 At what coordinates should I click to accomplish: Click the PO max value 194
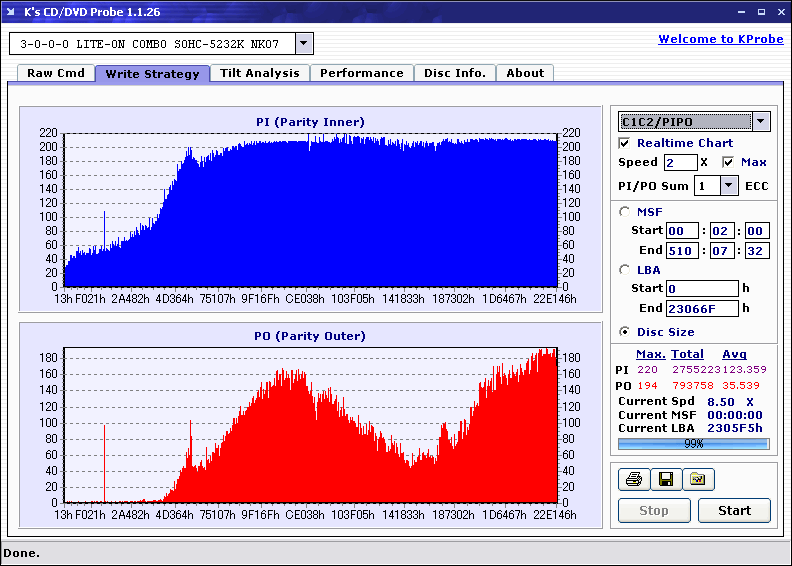coord(648,386)
